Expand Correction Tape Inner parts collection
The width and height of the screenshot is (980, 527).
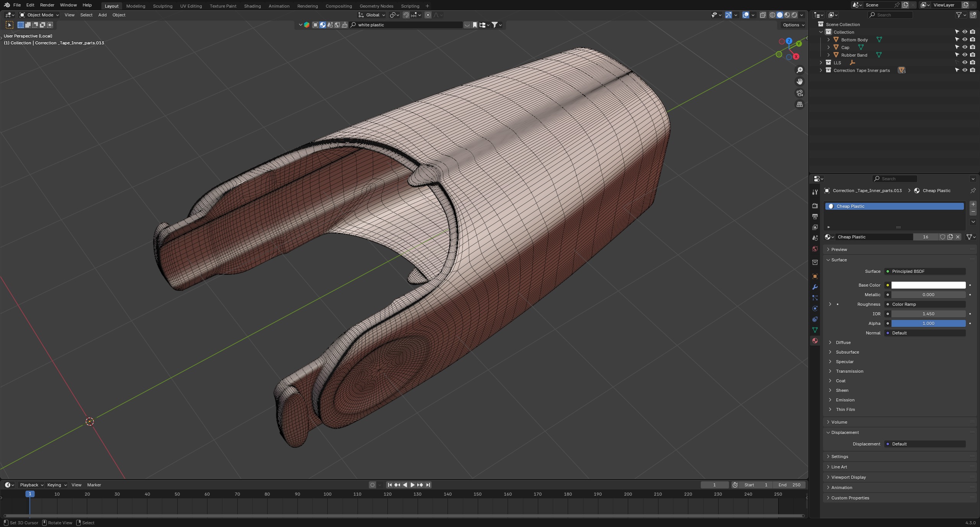[821, 70]
